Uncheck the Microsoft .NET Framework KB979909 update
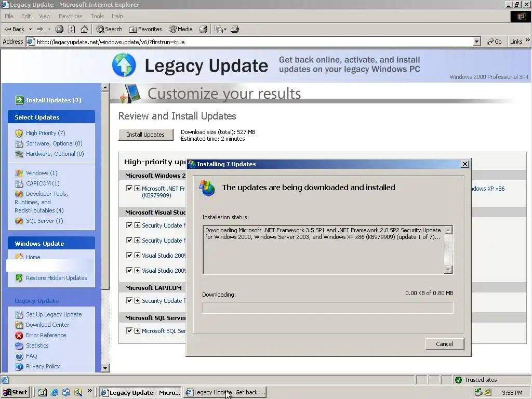Image resolution: width=532 pixels, height=399 pixels. coord(129,188)
